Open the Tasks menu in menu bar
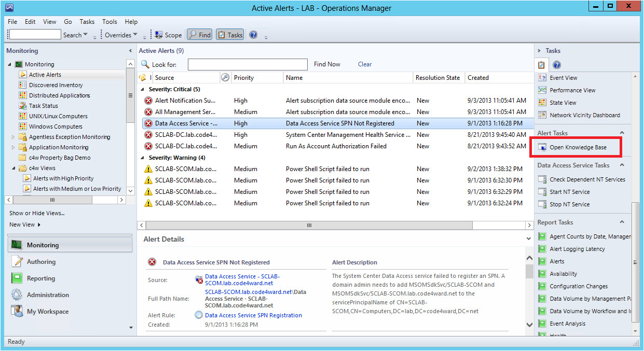The height and width of the screenshot is (351, 644). point(87,22)
